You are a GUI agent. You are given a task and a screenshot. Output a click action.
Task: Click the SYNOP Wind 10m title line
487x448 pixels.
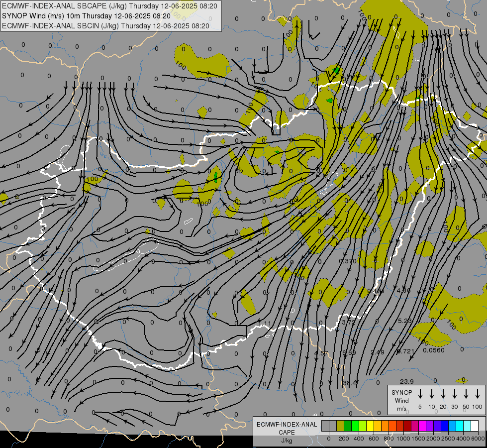click(86, 16)
